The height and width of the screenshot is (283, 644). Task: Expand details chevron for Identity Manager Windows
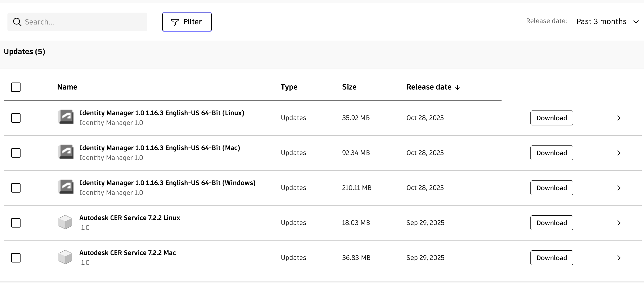tap(619, 188)
